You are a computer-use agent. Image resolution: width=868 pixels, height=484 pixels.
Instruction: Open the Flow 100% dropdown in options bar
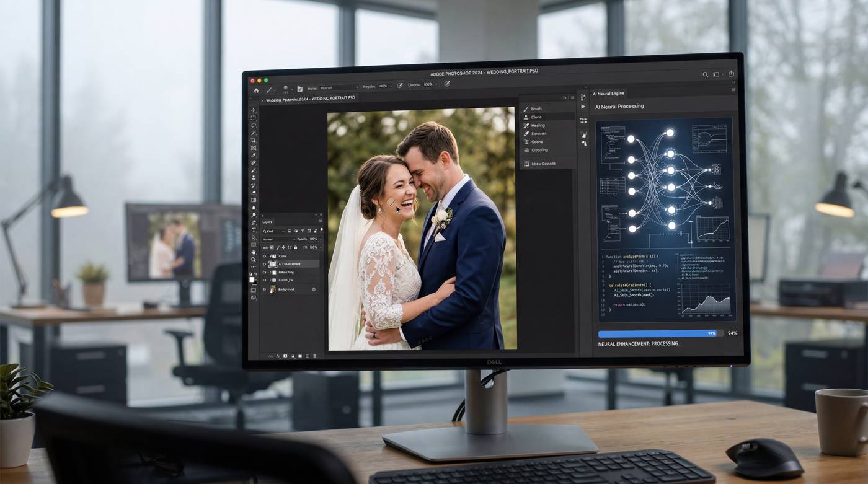click(432, 85)
